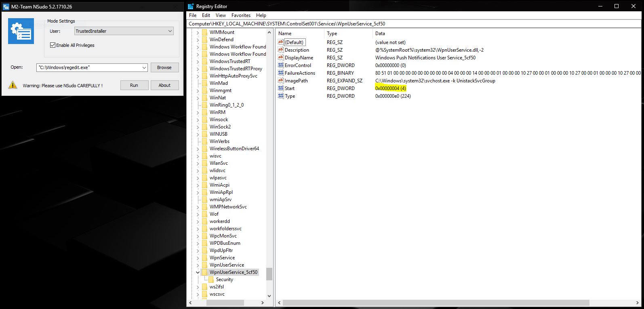Open the NSudo Open path dropdown arrow
The image size is (644, 309).
coord(144,67)
